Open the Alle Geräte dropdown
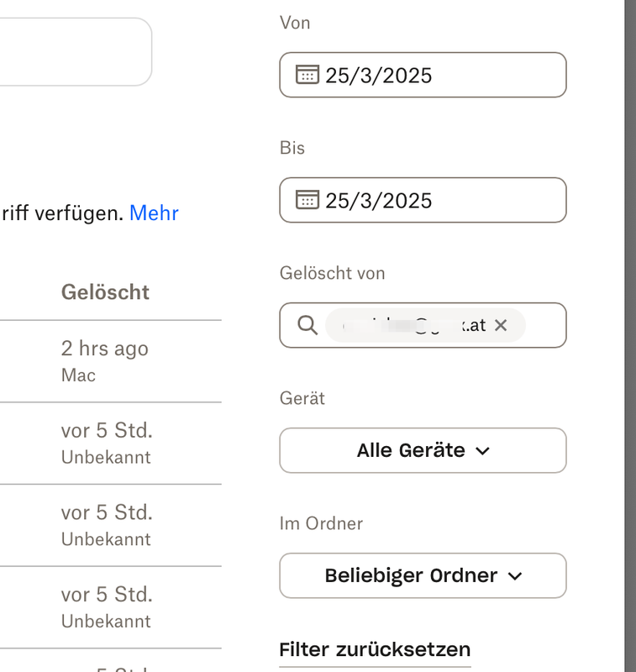Screen dimensions: 636x672 (x=423, y=450)
